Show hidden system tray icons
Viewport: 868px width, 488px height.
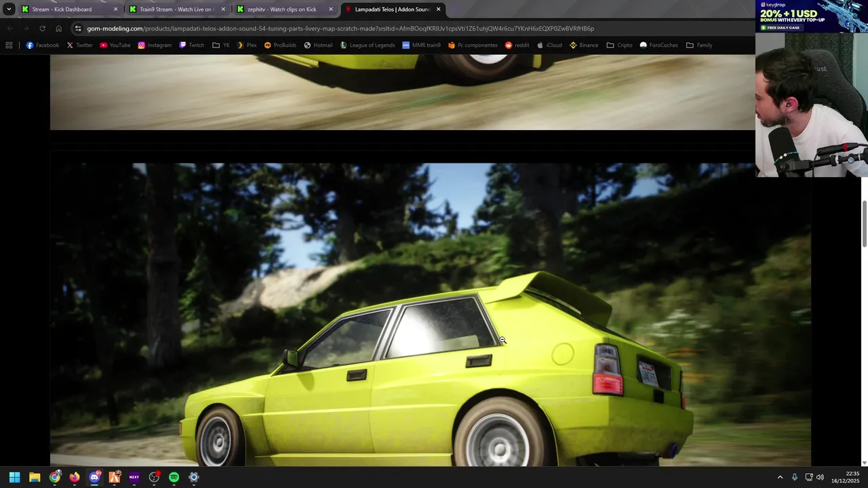click(x=780, y=477)
